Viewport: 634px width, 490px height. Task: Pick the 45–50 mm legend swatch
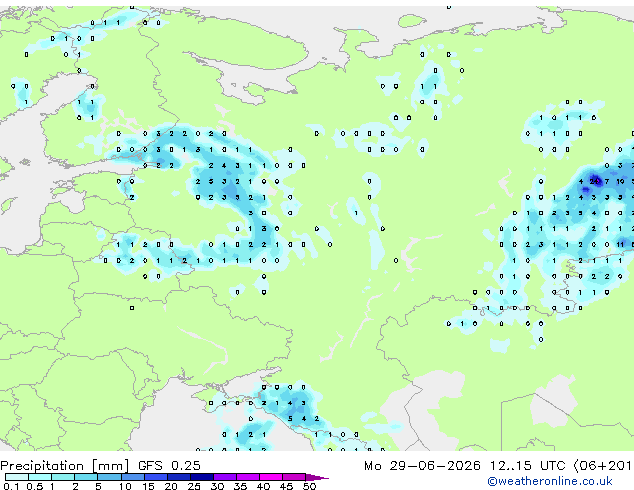[x=294, y=477]
